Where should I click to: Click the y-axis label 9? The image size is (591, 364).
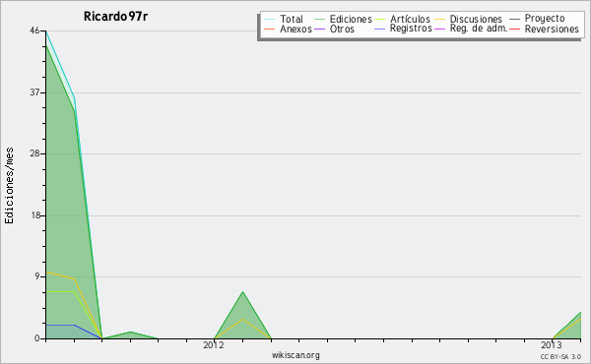(37, 276)
